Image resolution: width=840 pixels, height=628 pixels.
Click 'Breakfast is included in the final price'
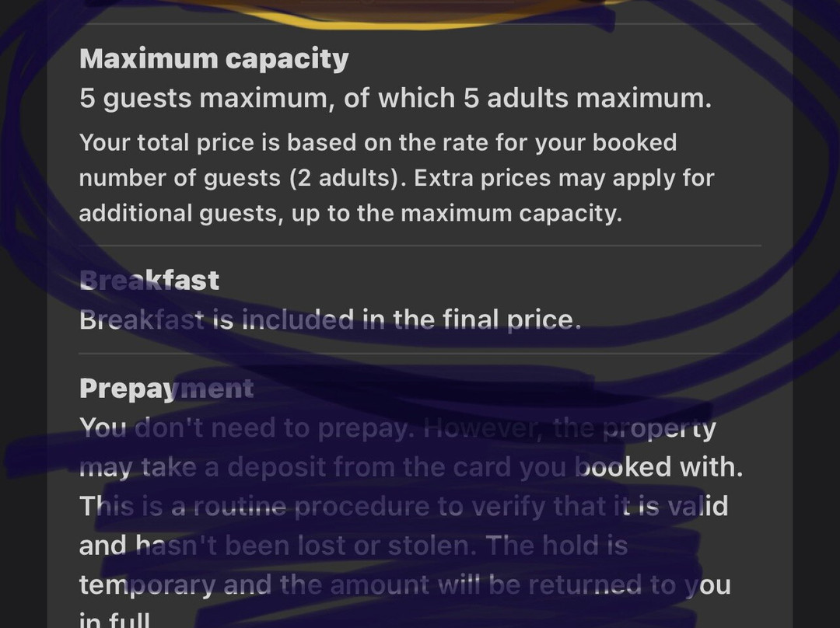tap(330, 319)
